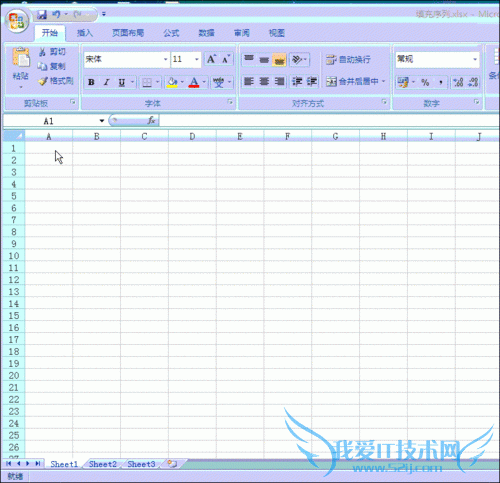Switch to 审阅 ribbon tab
The width and height of the screenshot is (500, 483).
(x=242, y=33)
